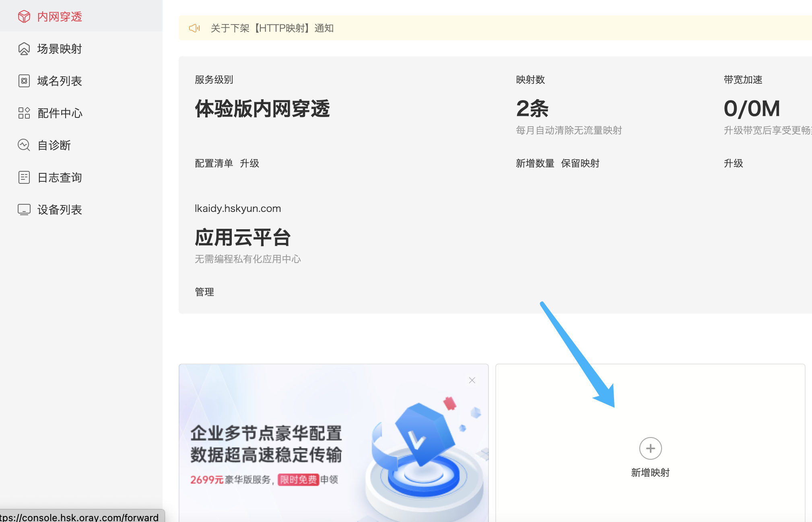Click the 日志查询 document icon
Viewport: 812px width, 522px height.
point(24,177)
